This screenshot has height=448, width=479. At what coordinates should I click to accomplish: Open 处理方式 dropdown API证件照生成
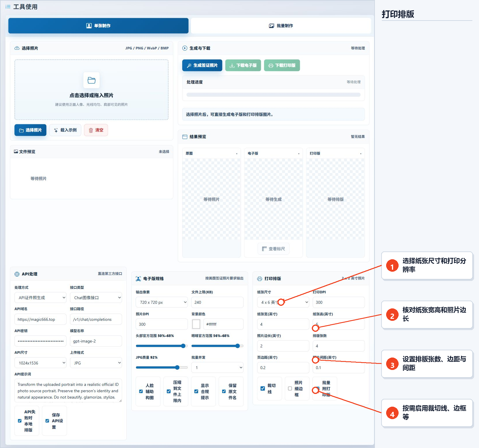click(40, 298)
